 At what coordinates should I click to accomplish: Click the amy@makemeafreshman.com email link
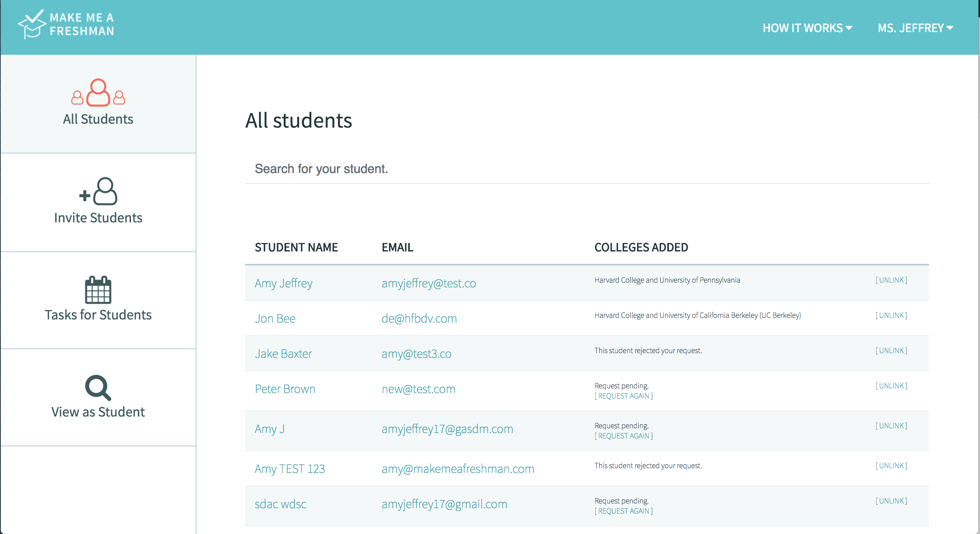pyautogui.click(x=458, y=469)
